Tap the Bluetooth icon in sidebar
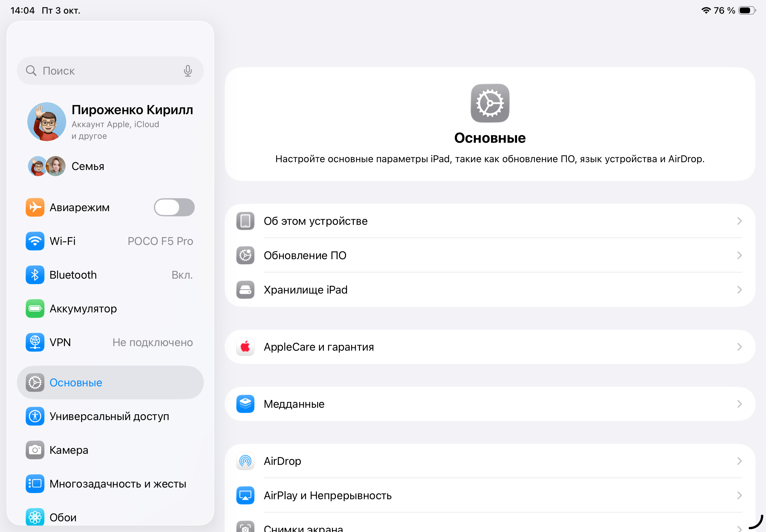This screenshot has width=766, height=532. [35, 275]
